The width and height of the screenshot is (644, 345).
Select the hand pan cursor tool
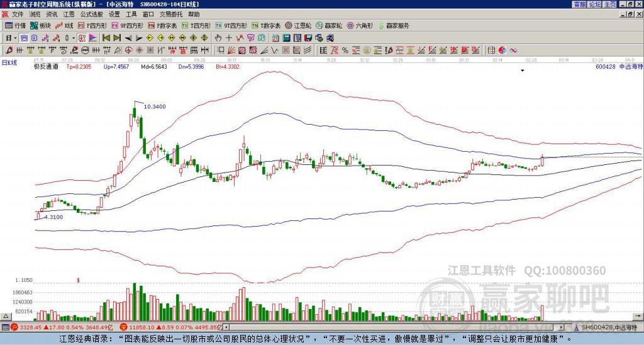(218, 38)
